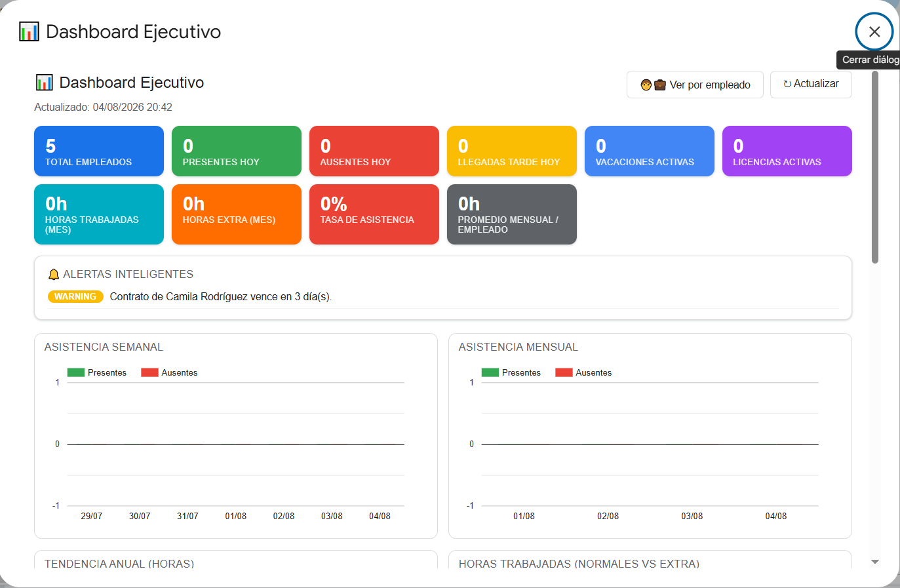Close the Dashboard Ejecutivo dialog
Viewport: 900px width, 588px height.
[874, 31]
